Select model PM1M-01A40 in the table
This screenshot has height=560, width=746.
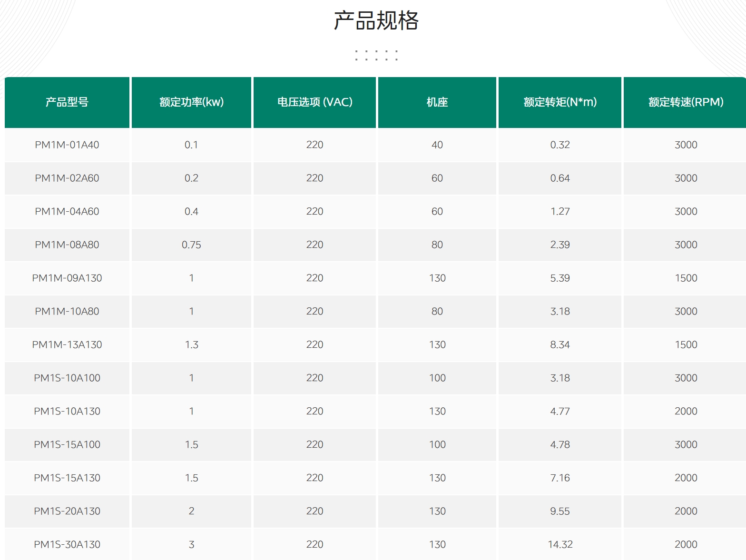point(67,145)
